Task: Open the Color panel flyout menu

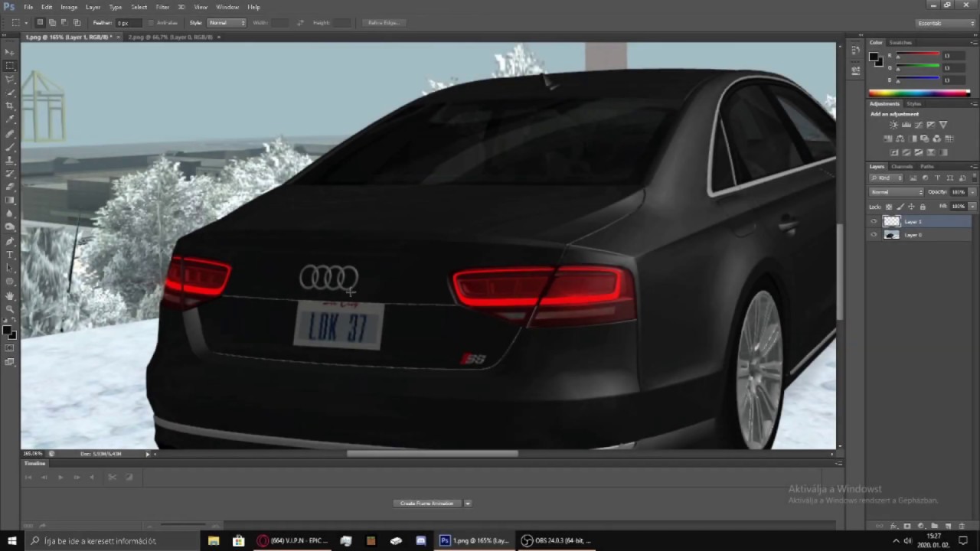Action: pyautogui.click(x=974, y=42)
